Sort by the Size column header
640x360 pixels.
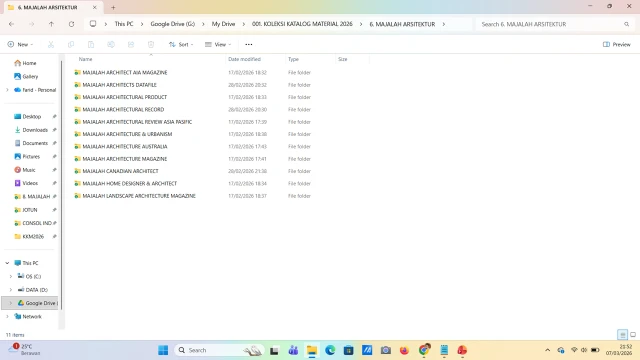pyautogui.click(x=342, y=59)
